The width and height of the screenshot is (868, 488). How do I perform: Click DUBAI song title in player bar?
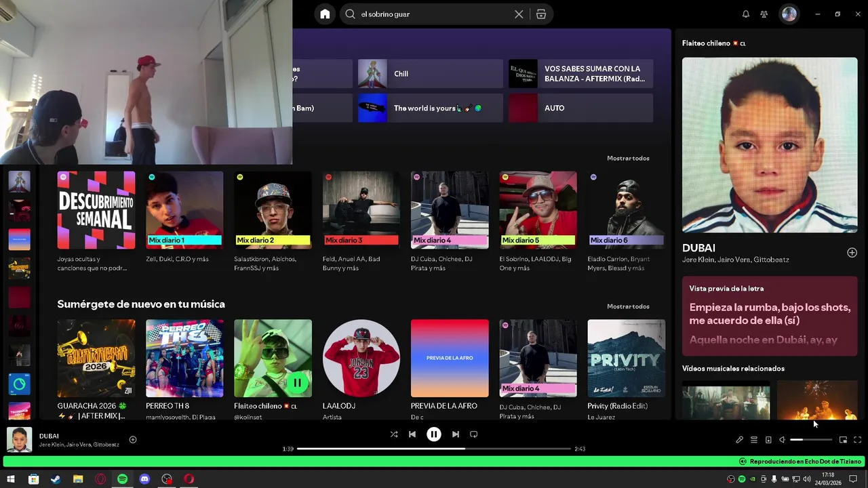49,436
